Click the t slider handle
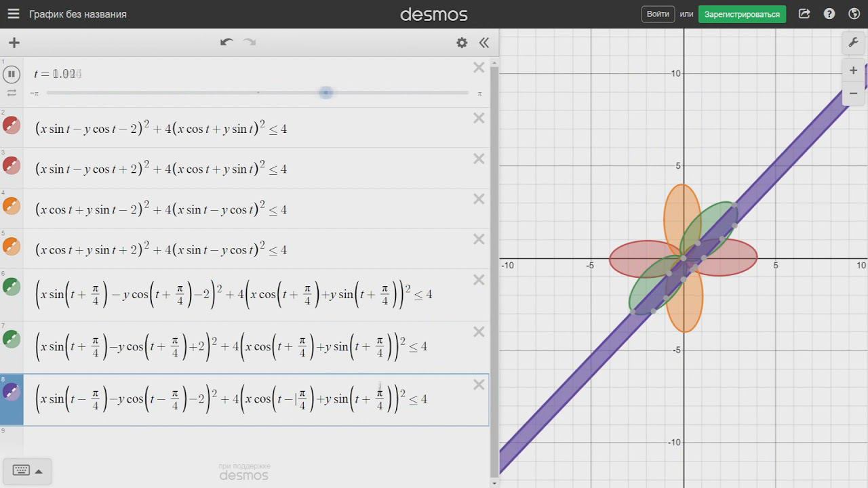Image resolution: width=868 pixels, height=488 pixels. (x=326, y=92)
